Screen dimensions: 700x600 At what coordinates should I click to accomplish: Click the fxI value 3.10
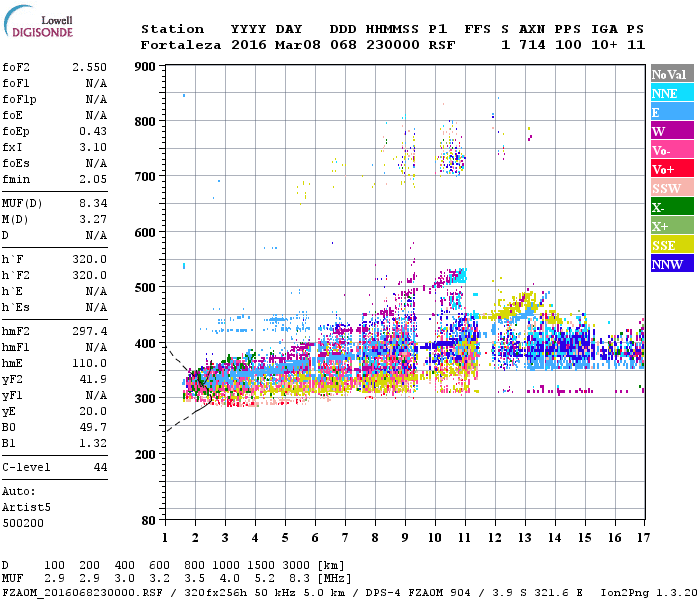pos(93,147)
